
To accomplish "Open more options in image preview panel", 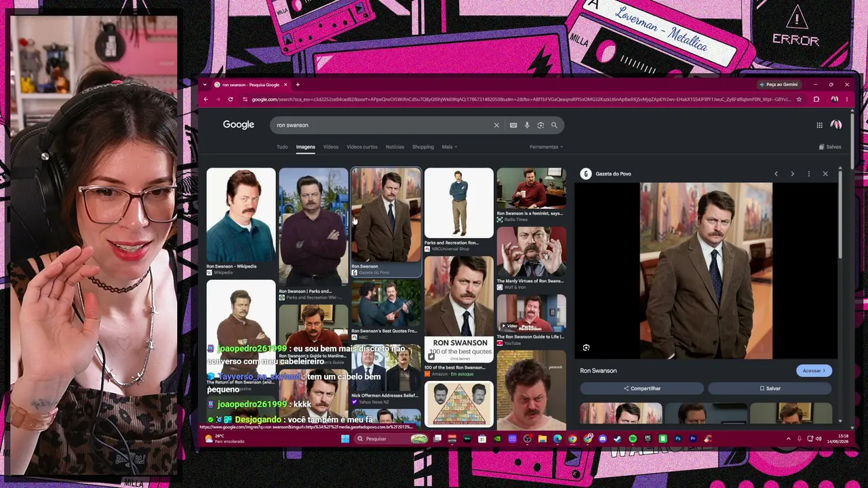I will (808, 174).
